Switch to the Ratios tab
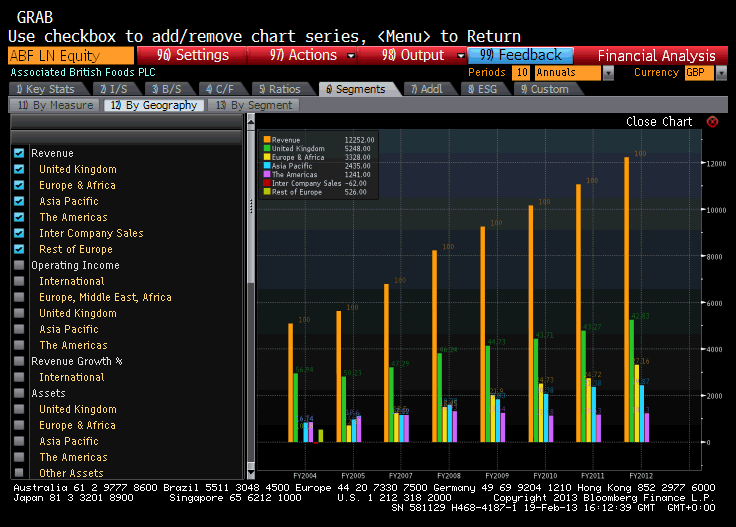 (280, 89)
